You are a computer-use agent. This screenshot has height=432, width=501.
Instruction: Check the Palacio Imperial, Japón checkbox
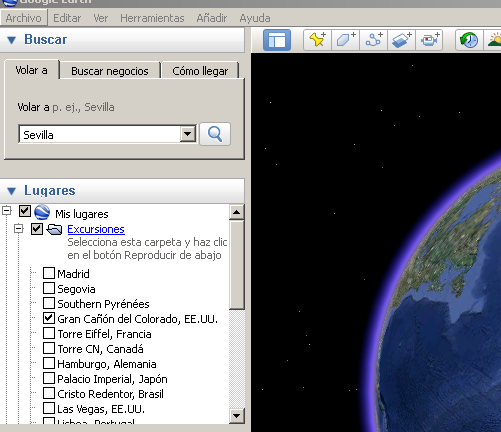pyautogui.click(x=49, y=378)
